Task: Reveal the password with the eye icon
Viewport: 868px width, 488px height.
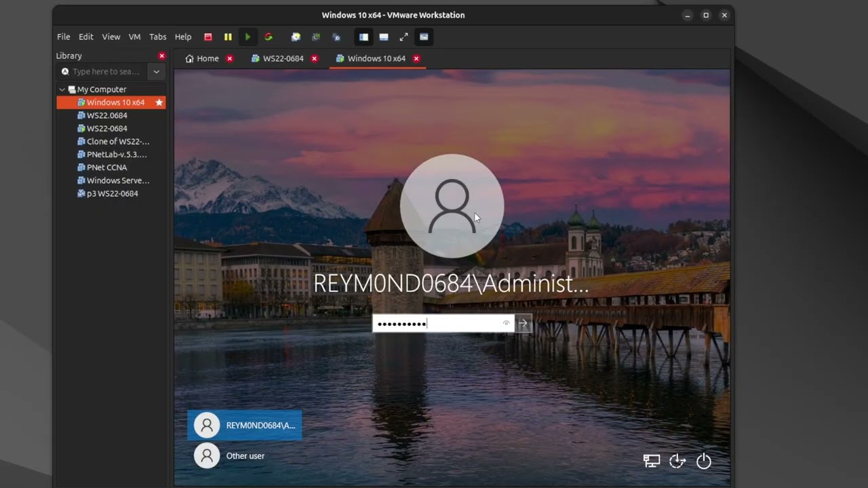Action: tap(506, 323)
